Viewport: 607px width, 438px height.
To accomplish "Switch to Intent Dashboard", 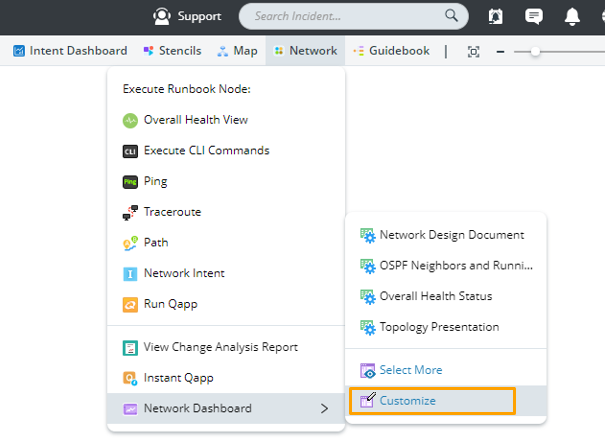I will pos(70,51).
